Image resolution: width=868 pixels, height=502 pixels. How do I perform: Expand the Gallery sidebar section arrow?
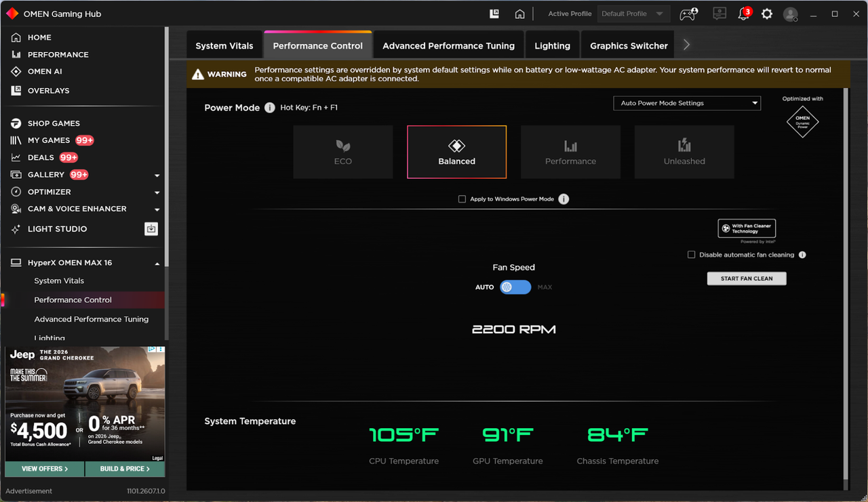point(157,175)
